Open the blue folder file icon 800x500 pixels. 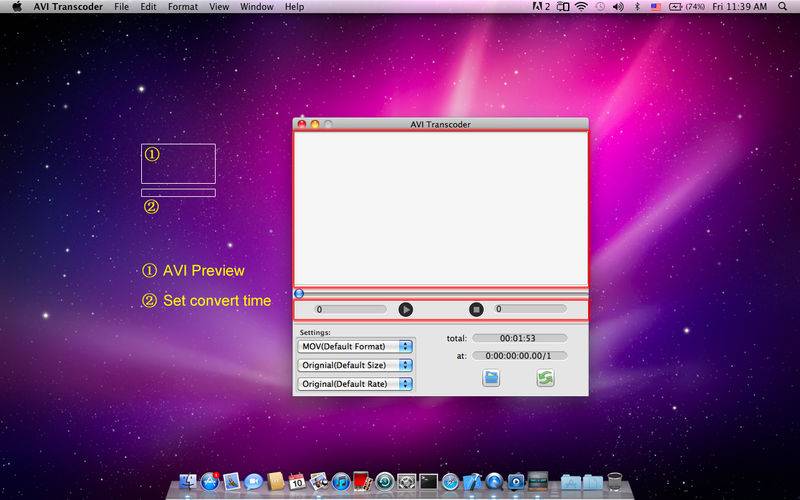[x=491, y=378]
